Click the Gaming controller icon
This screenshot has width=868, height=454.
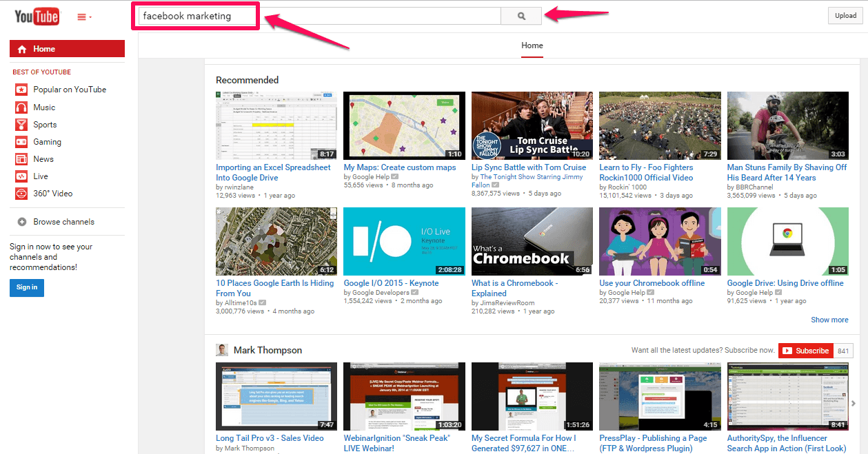click(x=21, y=142)
